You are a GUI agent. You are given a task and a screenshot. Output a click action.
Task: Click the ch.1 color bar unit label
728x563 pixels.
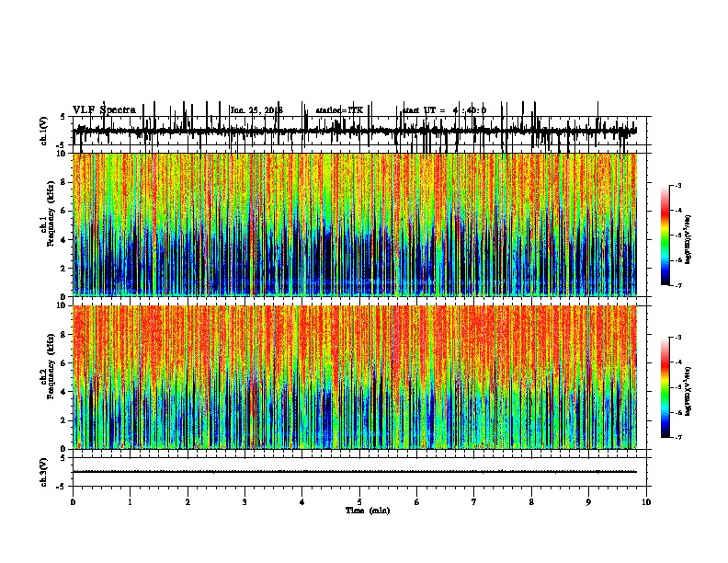click(688, 240)
